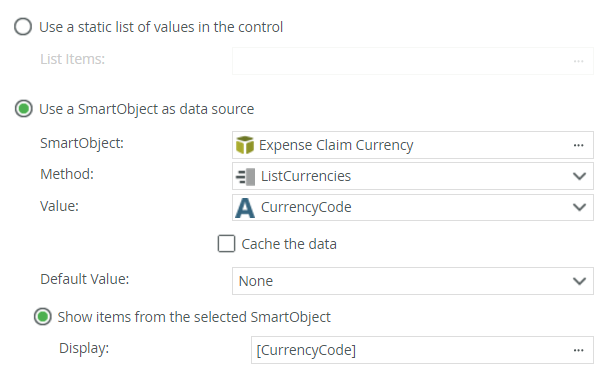The image size is (606, 372).
Task: Select 'Use a SmartObject as data source' radio
Action: tap(24, 109)
